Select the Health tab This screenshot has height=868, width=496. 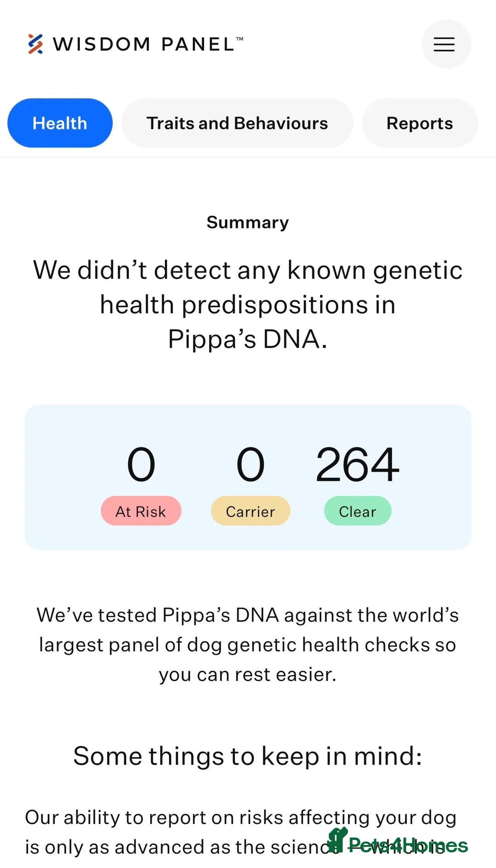coord(60,123)
